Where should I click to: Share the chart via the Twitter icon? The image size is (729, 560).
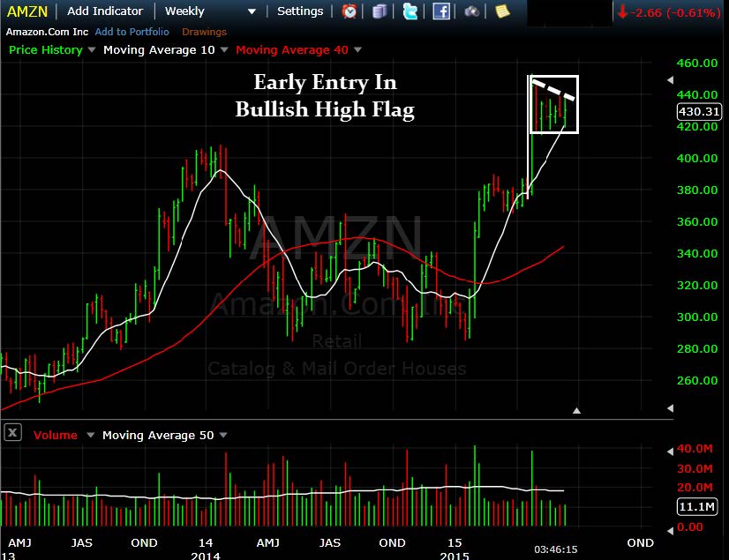point(410,11)
